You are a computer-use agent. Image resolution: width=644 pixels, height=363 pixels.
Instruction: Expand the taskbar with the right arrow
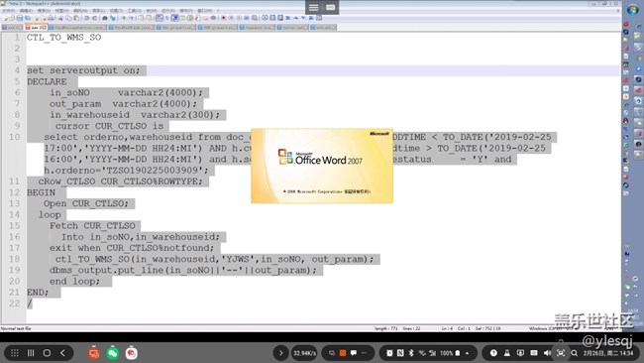point(281,353)
